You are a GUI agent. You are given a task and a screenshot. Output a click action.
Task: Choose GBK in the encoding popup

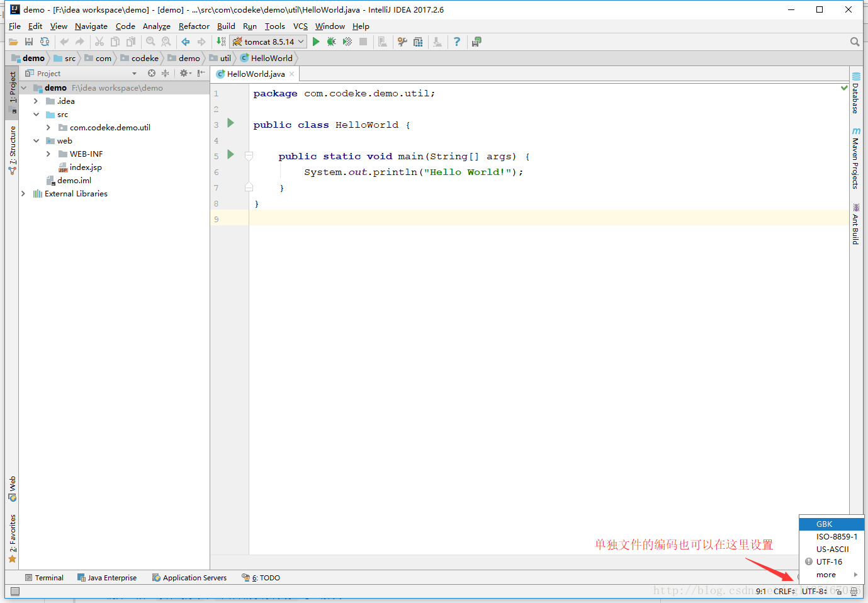(x=825, y=523)
